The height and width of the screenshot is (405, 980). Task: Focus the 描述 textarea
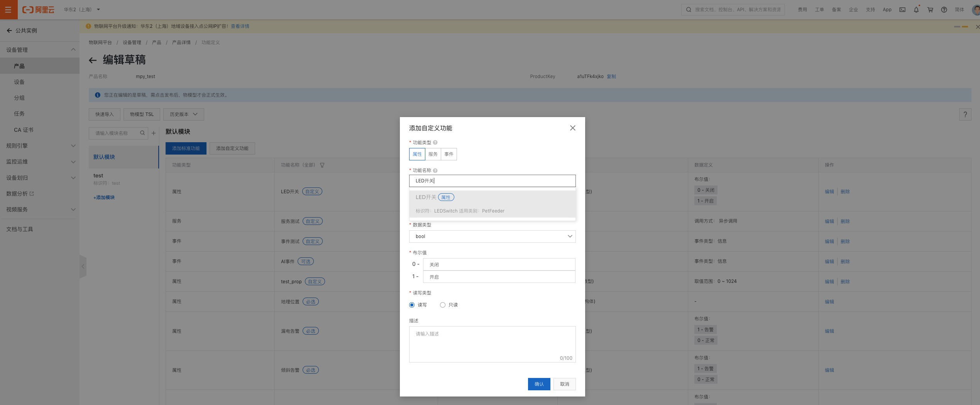(x=493, y=344)
